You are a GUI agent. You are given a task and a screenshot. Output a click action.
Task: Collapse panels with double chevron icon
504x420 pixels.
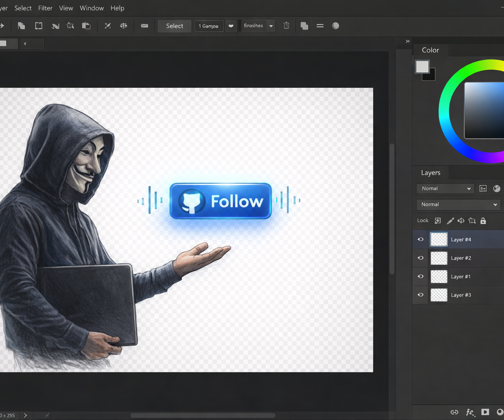pos(408,41)
